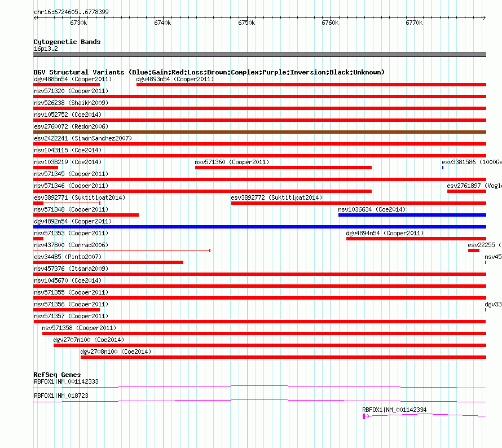Click the nsv571360 (Cooper2011) label
This screenshot has height=448, width=502.
(x=232, y=162)
